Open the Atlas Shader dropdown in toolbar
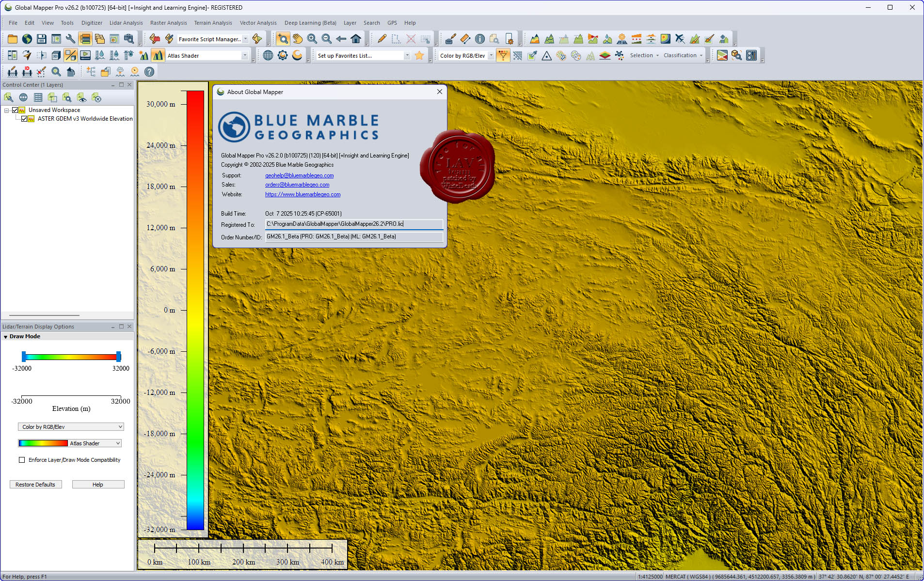 click(245, 56)
